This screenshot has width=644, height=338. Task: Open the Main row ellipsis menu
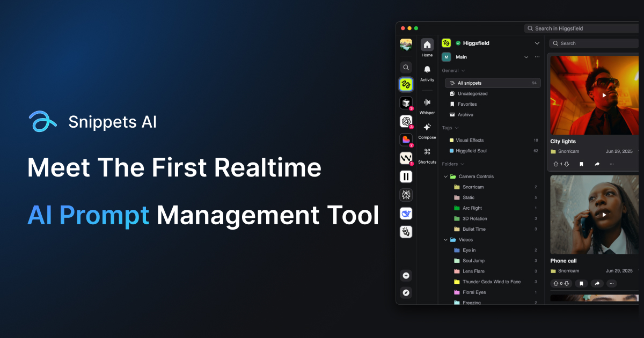537,57
